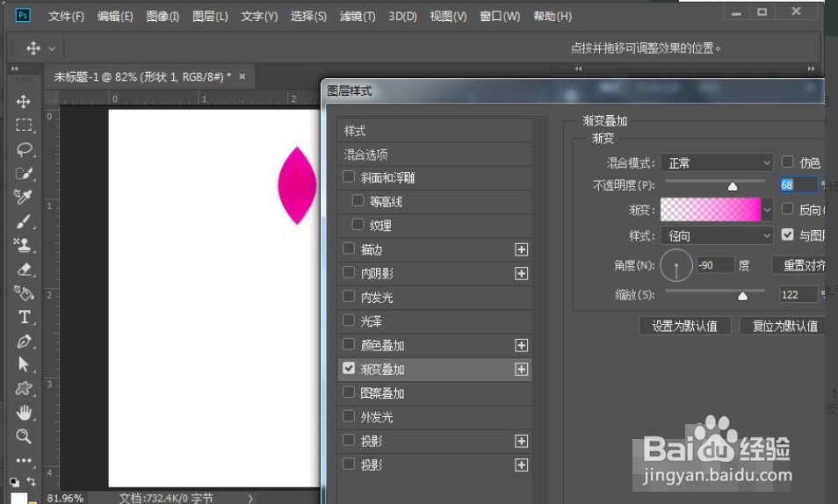Select the Move tool in the toolbox

click(x=23, y=102)
